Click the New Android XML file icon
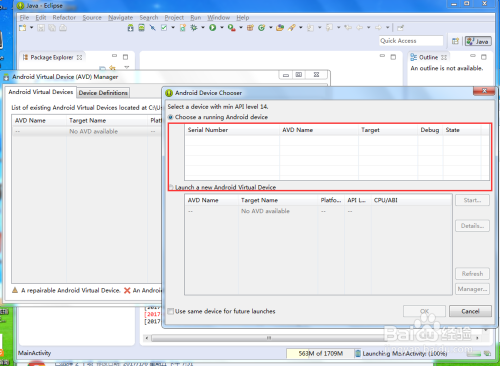 pos(183,28)
